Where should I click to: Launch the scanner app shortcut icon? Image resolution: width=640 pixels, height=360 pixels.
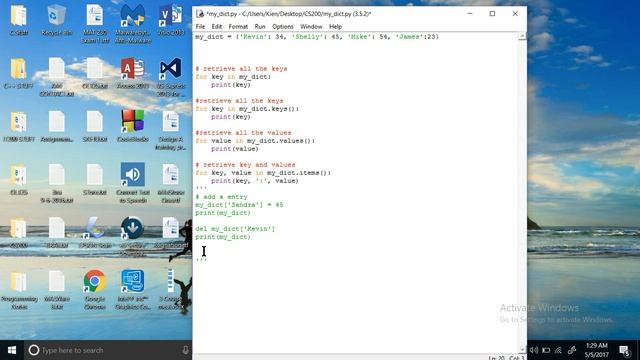95,233
